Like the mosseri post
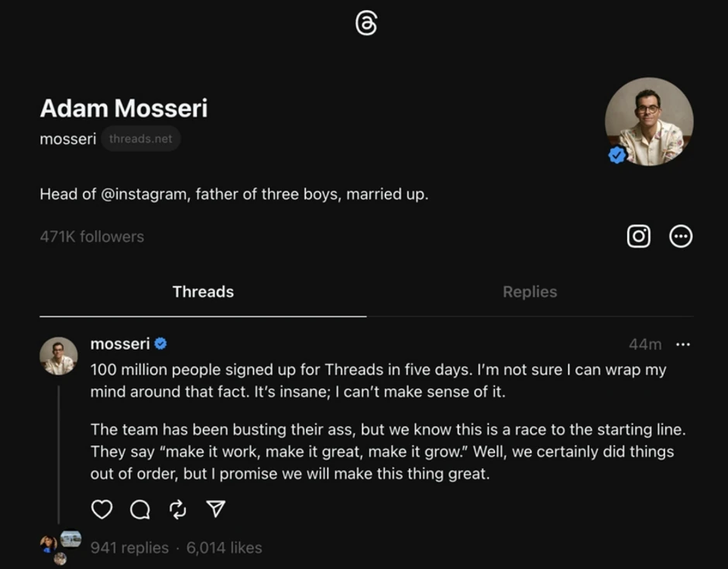This screenshot has width=728, height=569. [x=101, y=509]
